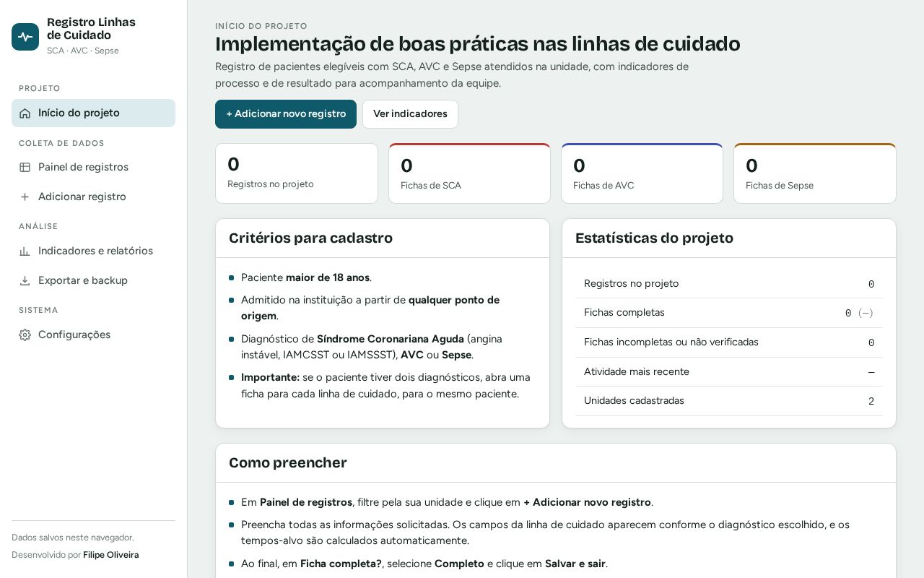This screenshot has height=578, width=924.
Task: Click the Dados salvos neste navegador note
Action: point(73,538)
